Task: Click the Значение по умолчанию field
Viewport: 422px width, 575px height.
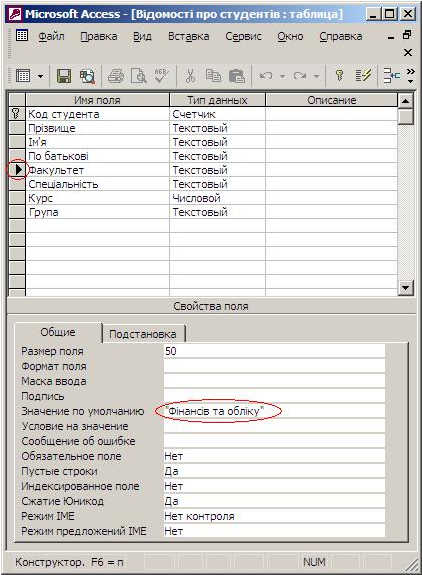Action: (274, 411)
